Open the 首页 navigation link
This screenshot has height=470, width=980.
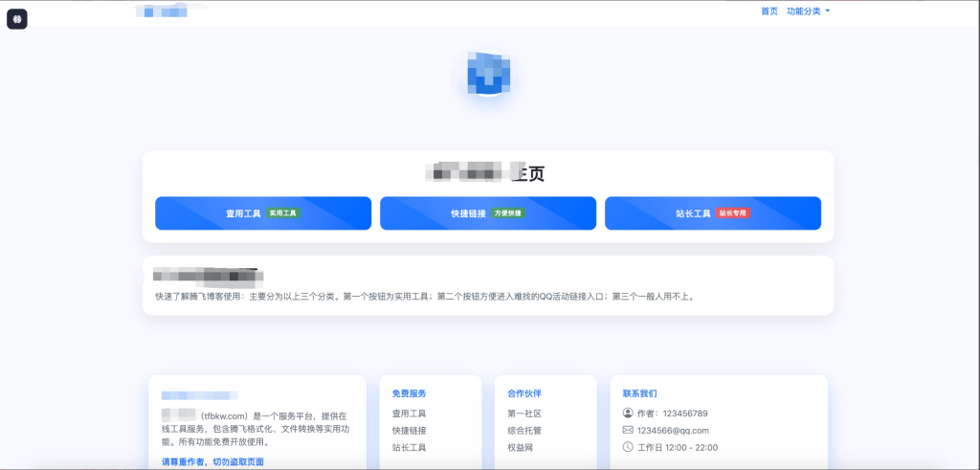pos(769,11)
